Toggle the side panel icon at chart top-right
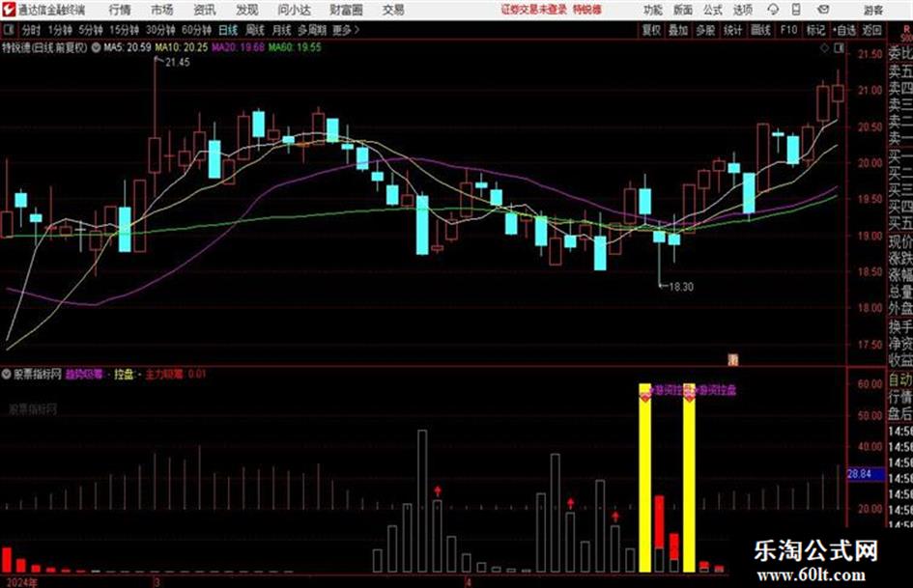 [839, 49]
